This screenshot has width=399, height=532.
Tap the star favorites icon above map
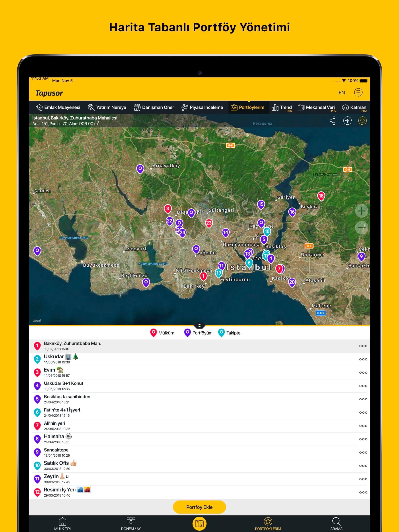point(362,121)
